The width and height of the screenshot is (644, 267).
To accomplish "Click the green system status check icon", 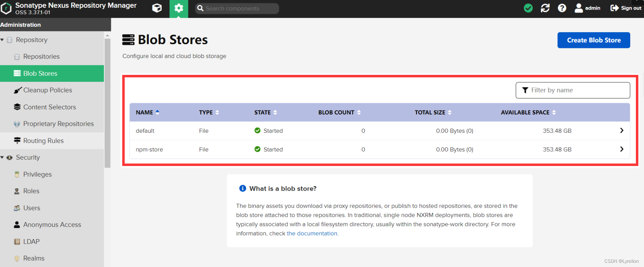I will [x=528, y=8].
